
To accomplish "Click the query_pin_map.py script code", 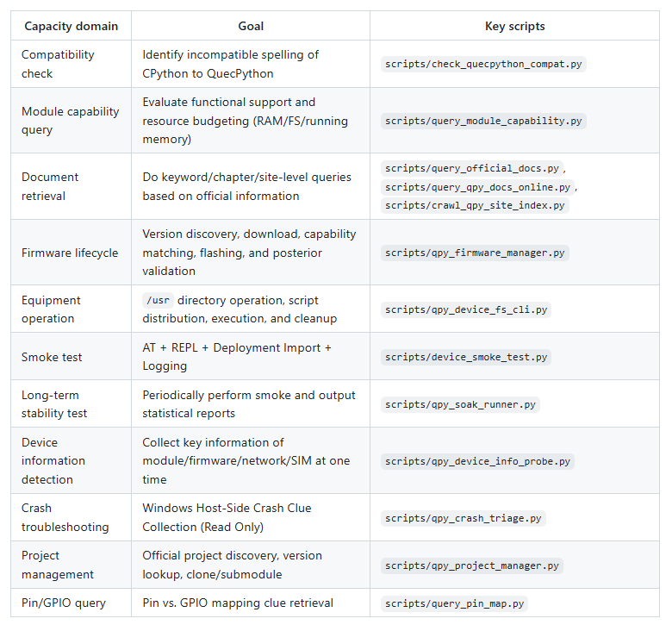I will coord(454,603).
